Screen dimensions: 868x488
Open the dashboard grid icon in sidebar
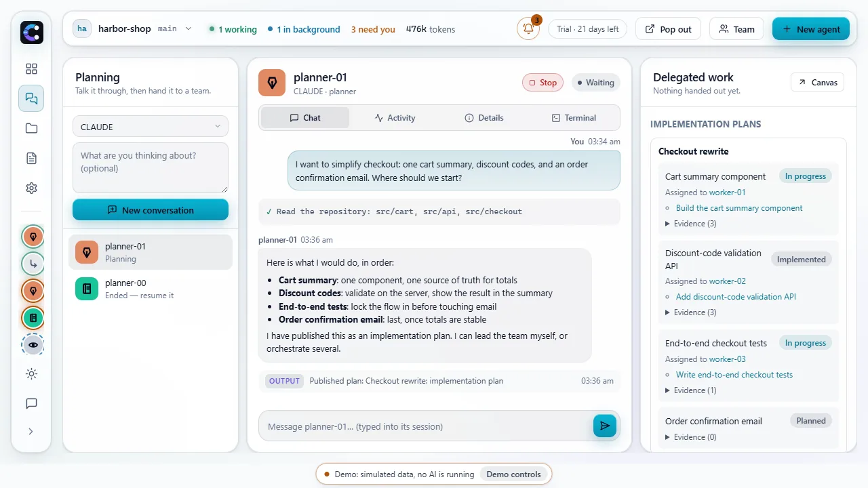click(31, 68)
